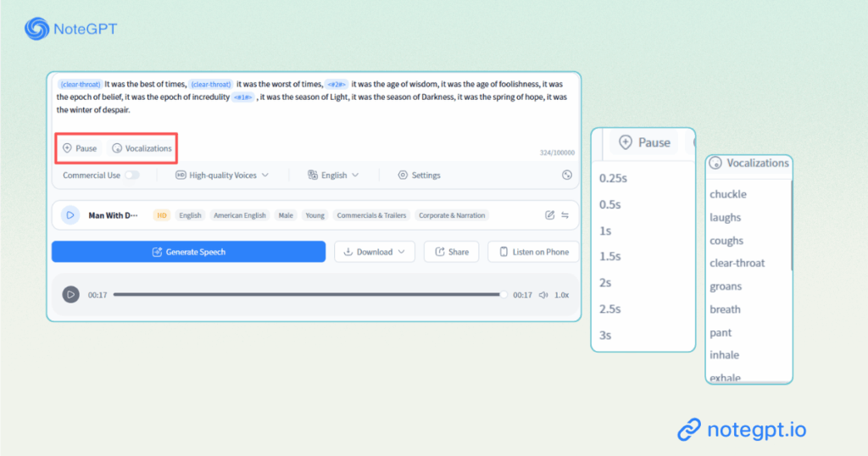The height and width of the screenshot is (456, 868).
Task: Click the Listen on Phone button
Action: pyautogui.click(x=533, y=252)
